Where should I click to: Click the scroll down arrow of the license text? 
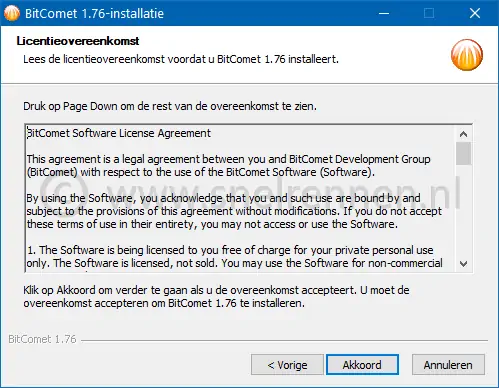(x=463, y=264)
